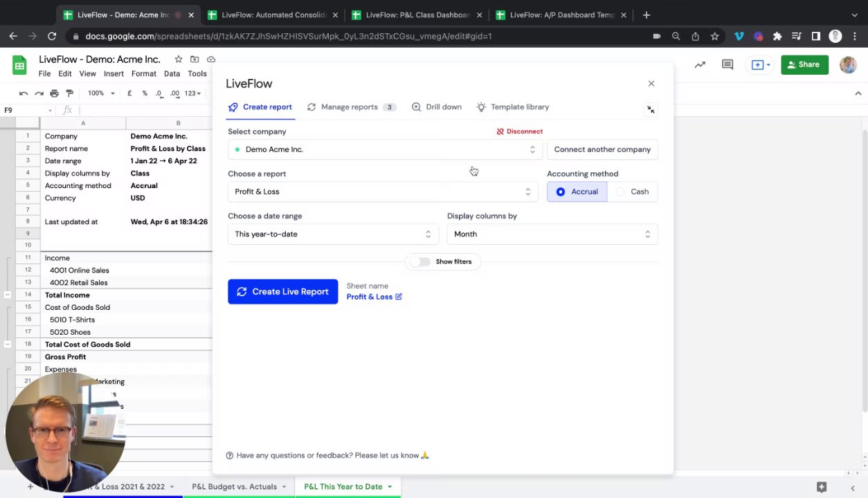
Task: Open the browser Extensions puzzle icon
Action: [777, 36]
